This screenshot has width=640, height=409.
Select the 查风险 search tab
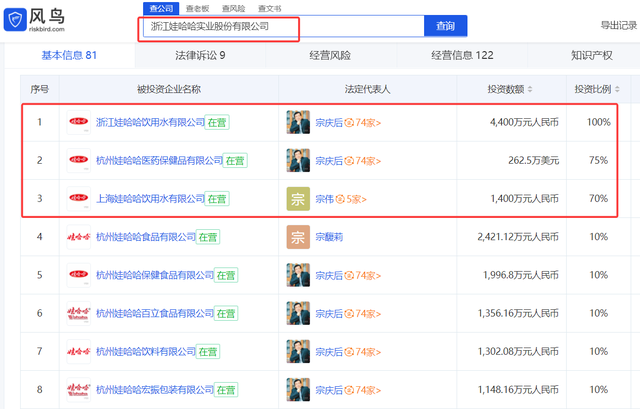(233, 9)
